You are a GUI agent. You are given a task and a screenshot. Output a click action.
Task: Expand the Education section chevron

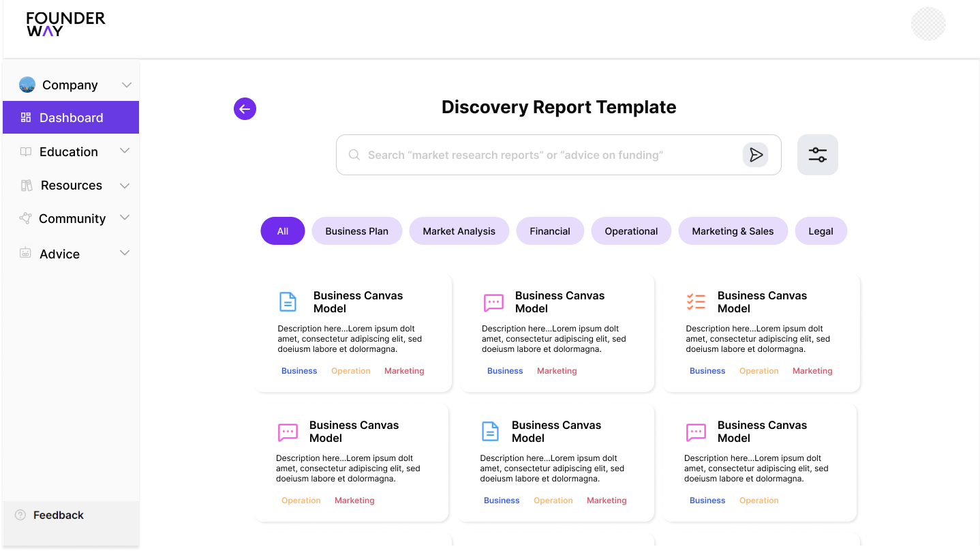click(x=125, y=151)
